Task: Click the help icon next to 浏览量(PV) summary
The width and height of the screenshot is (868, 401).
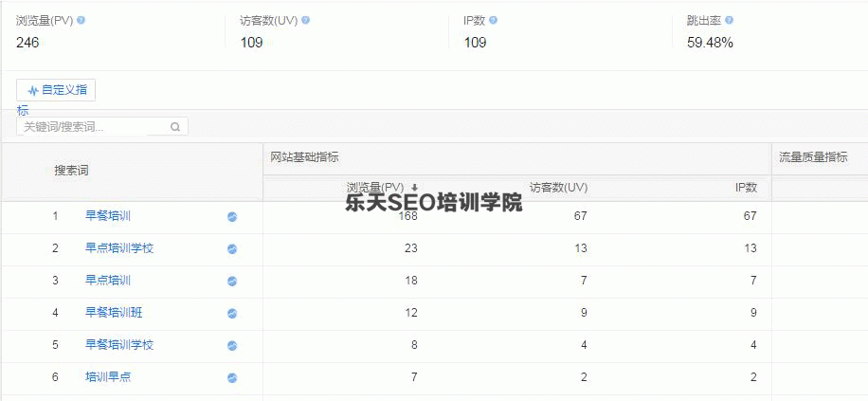Action: point(81,21)
